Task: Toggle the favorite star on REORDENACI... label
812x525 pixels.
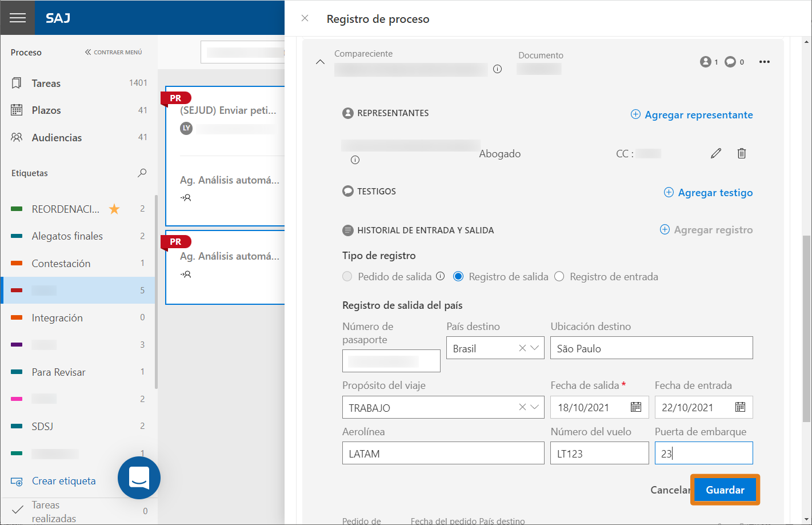Action: click(114, 209)
